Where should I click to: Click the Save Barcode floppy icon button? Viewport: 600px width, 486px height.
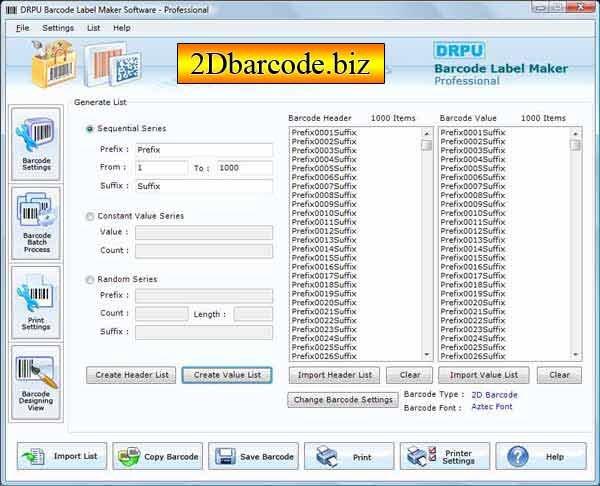click(253, 456)
